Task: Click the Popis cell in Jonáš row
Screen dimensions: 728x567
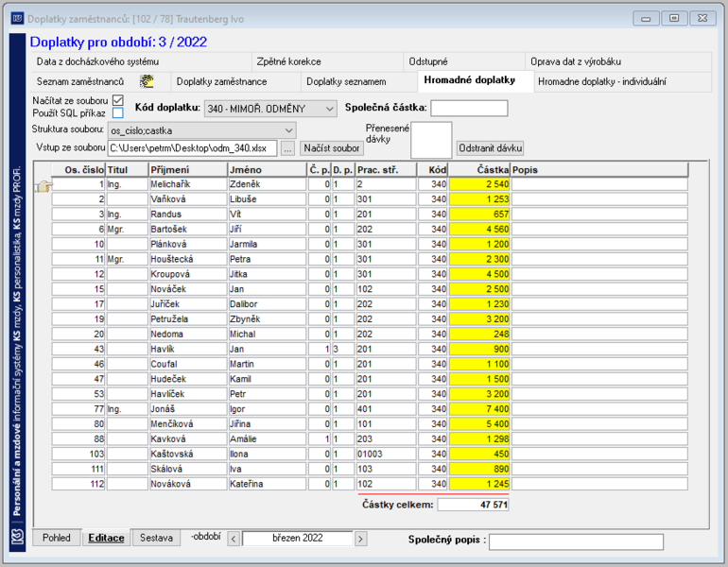Action: pyautogui.click(x=599, y=409)
